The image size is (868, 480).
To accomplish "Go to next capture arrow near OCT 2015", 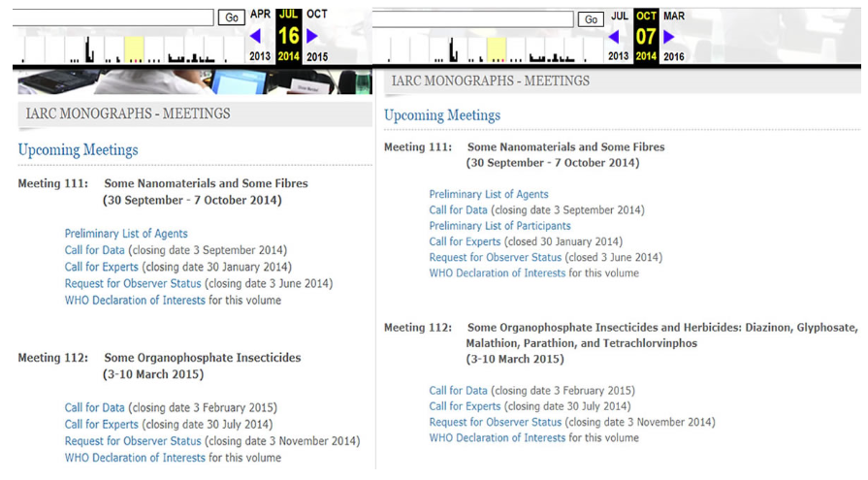I will coord(312,36).
